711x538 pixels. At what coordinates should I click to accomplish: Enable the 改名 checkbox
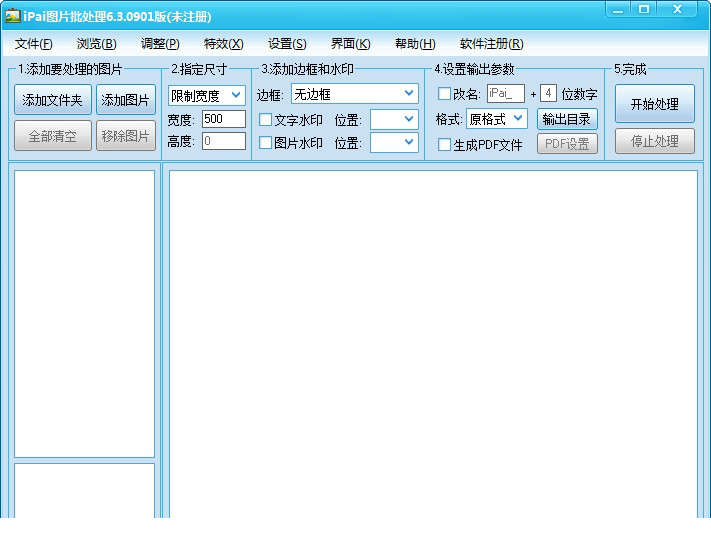[x=444, y=94]
